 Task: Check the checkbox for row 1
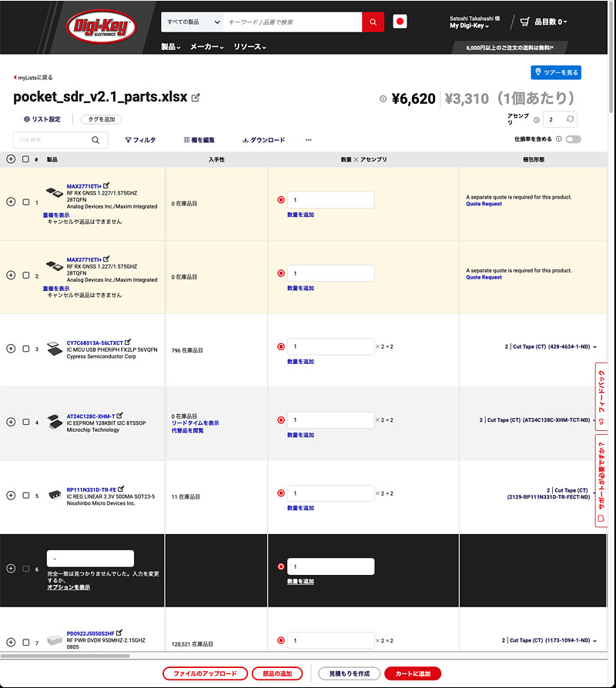(26, 202)
